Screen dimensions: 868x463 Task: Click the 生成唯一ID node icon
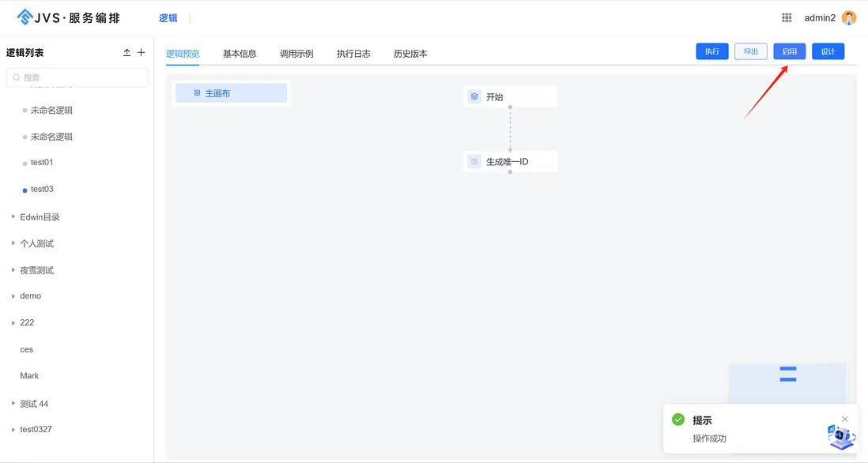click(474, 161)
